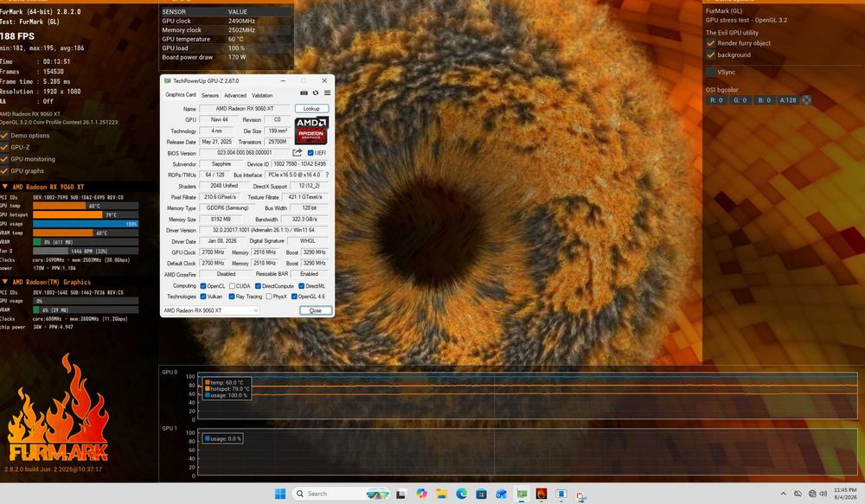Click the Lookup button

click(311, 109)
